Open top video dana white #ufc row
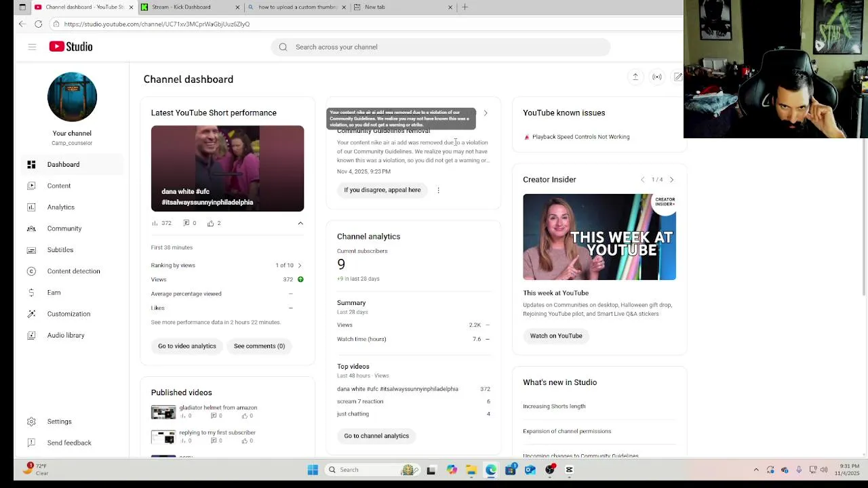Screen dimensions: 868x488 click(x=414, y=389)
